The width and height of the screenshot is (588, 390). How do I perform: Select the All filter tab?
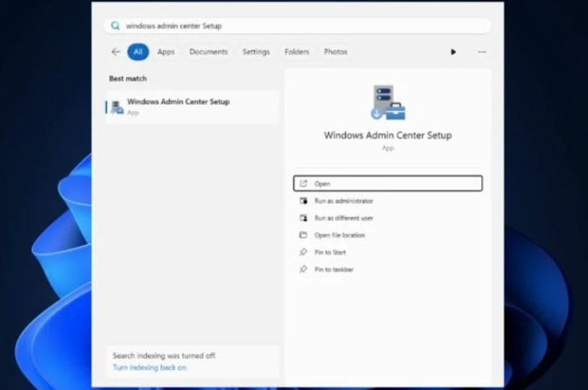pos(138,52)
